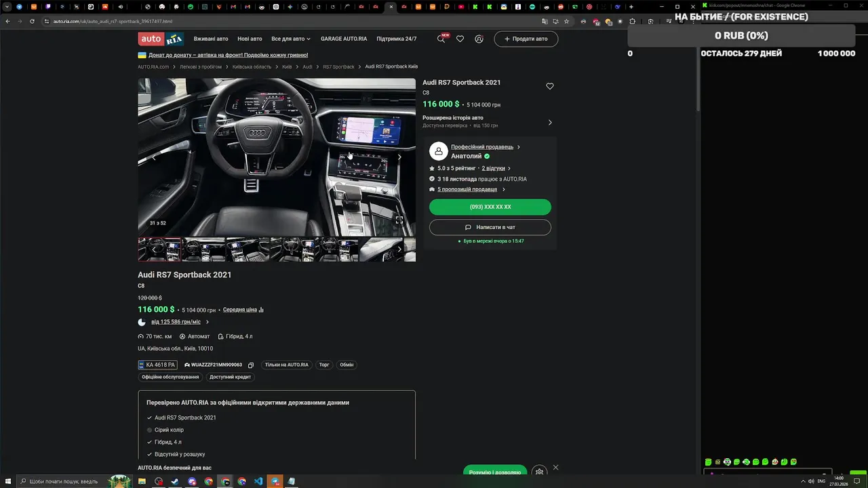The height and width of the screenshot is (488, 868).
Task: Open Windows notification center
Action: point(857,481)
